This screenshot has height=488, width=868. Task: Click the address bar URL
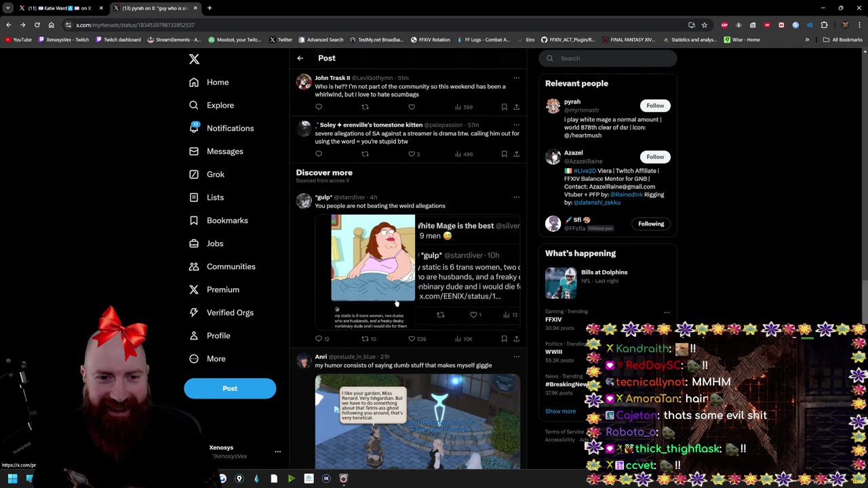(x=135, y=25)
